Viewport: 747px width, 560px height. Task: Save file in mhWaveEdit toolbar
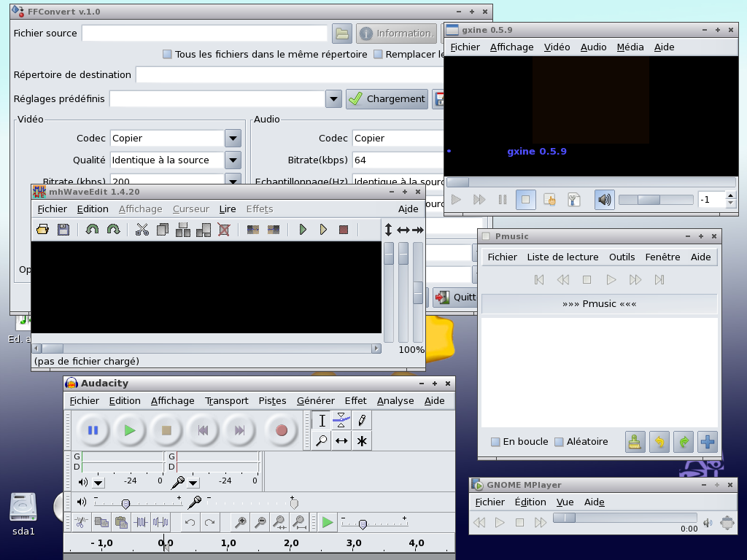(63, 230)
